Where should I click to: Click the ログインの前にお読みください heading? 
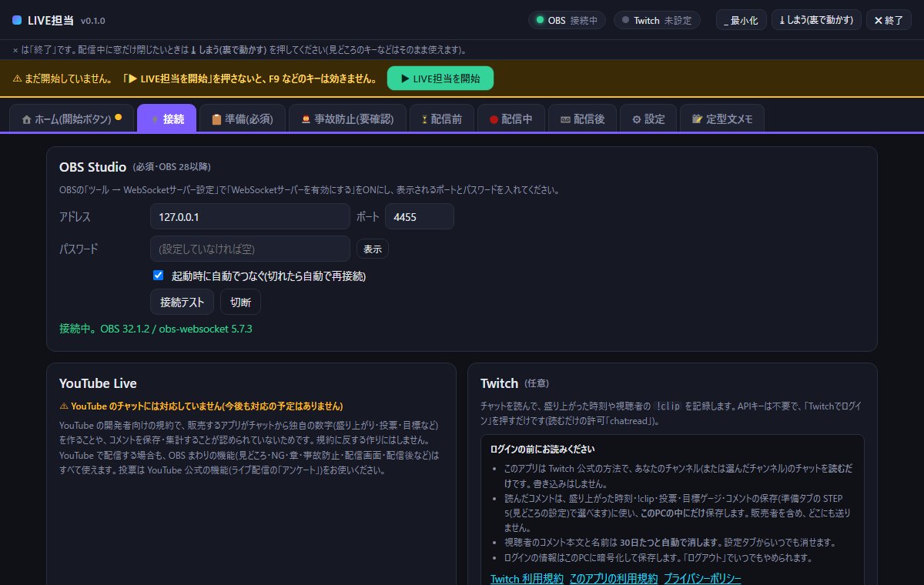pyautogui.click(x=542, y=449)
